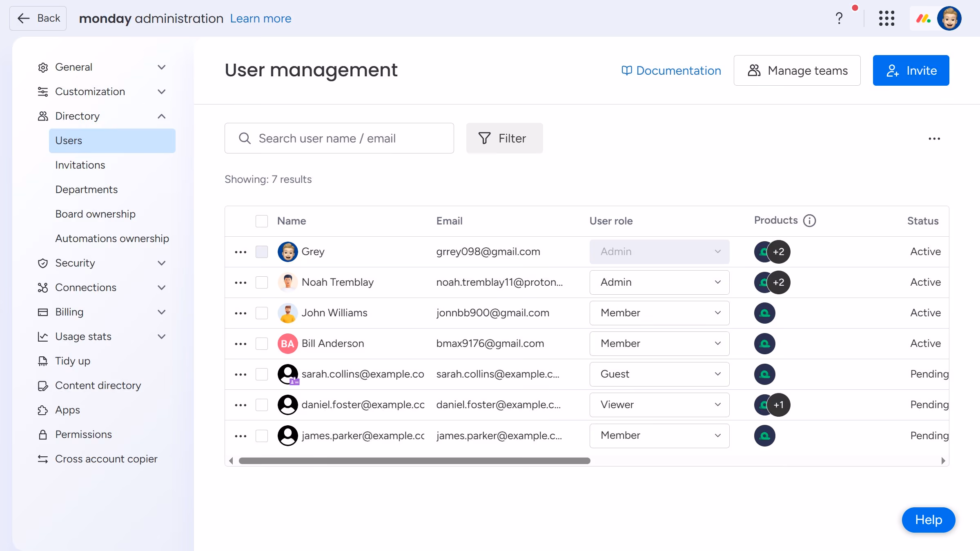Open row actions menu for John Williams
The image size is (980, 551).
click(x=241, y=313)
